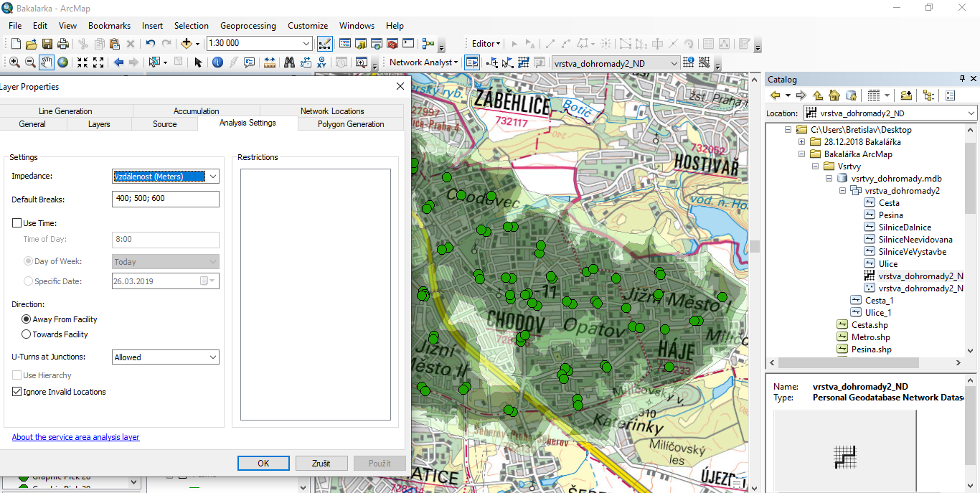Enable the Use Time checkbox
The width and height of the screenshot is (980, 493).
click(x=17, y=223)
